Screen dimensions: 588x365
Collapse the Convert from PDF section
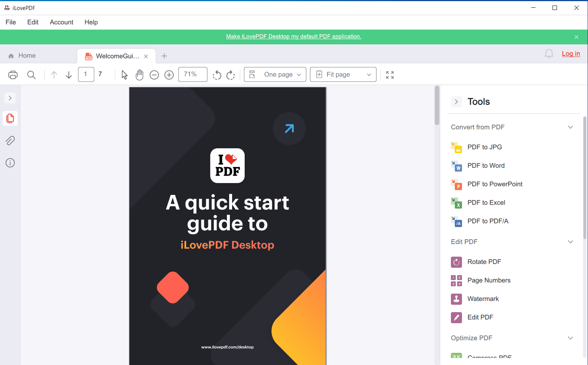click(x=570, y=127)
